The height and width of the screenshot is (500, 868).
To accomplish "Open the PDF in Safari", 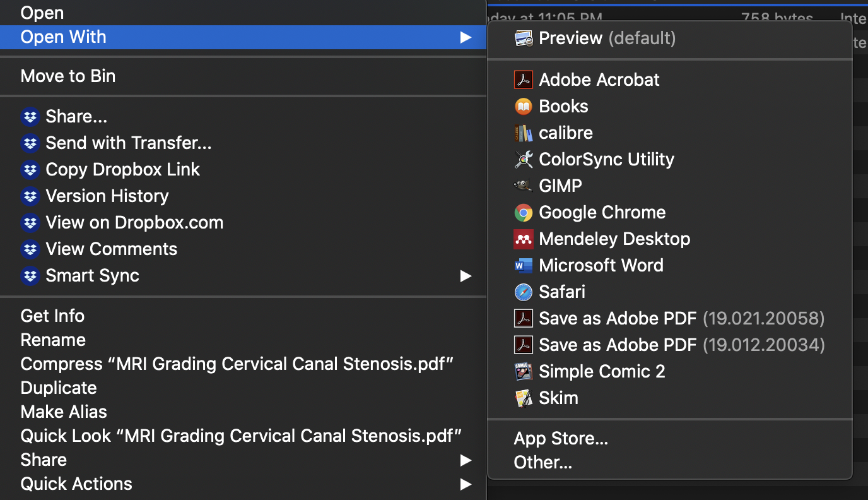I will [561, 292].
